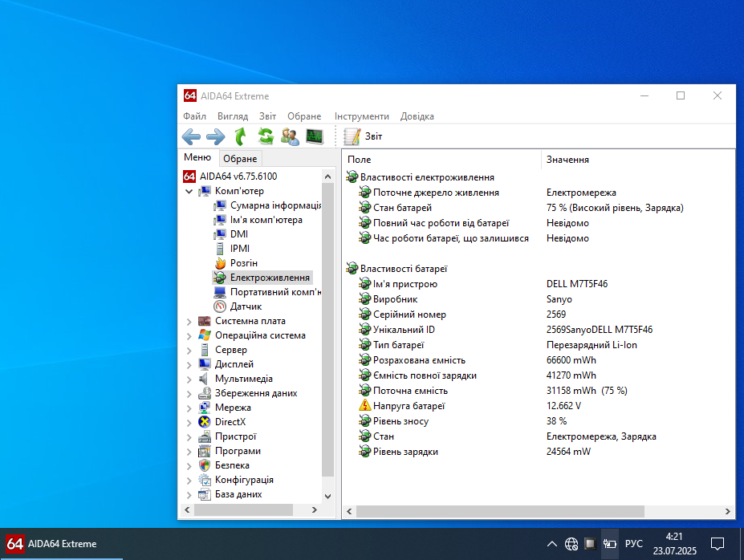Switch to the Обране tab
This screenshot has width=744, height=560.
click(x=240, y=159)
